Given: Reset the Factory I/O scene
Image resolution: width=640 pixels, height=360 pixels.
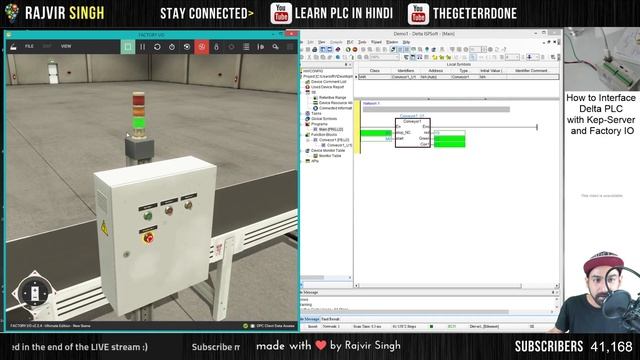Looking at the screenshot, I should [x=157, y=47].
